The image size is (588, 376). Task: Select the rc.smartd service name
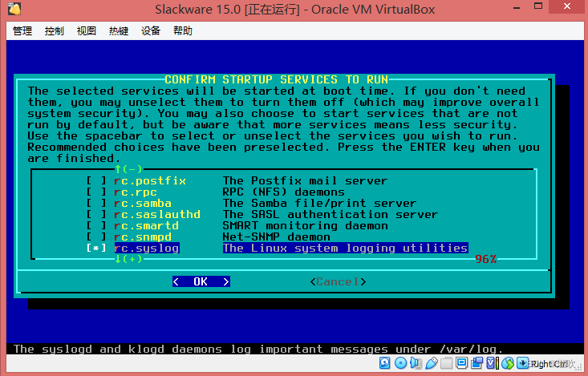(x=146, y=226)
